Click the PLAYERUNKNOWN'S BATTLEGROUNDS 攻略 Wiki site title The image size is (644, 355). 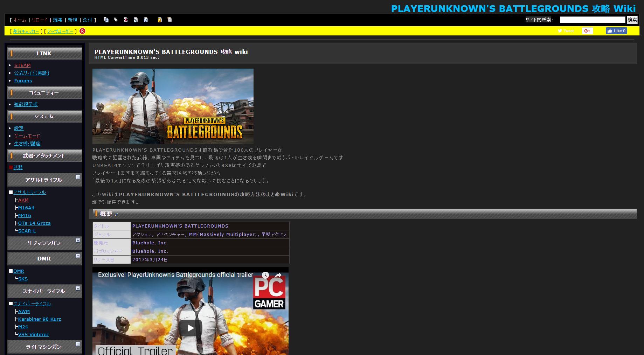click(513, 8)
